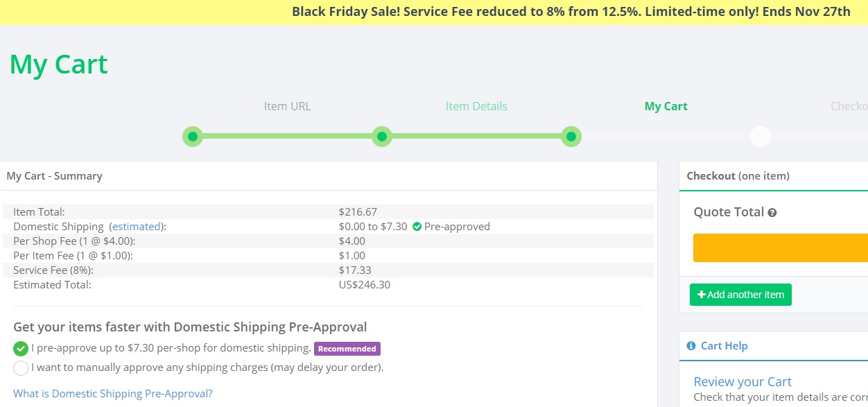Click the orange checkout button
This screenshot has height=407, width=868.
pos(781,248)
